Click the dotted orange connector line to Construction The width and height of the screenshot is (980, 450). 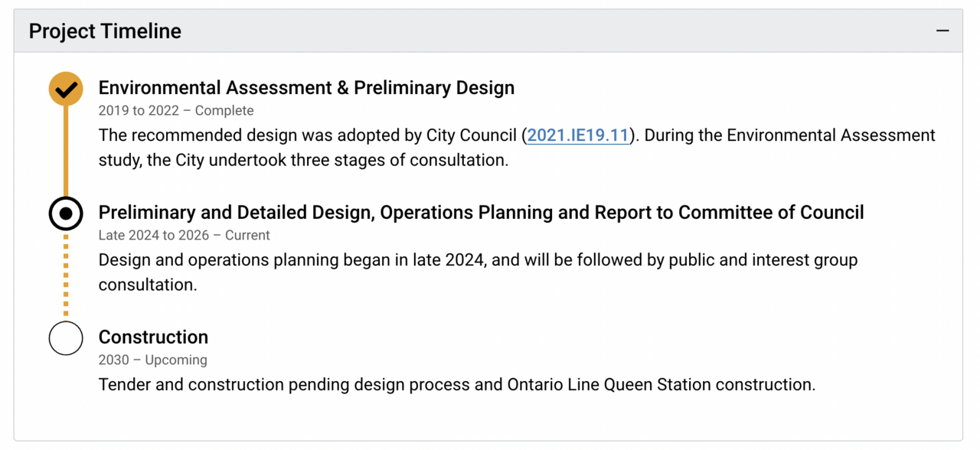[x=66, y=276]
